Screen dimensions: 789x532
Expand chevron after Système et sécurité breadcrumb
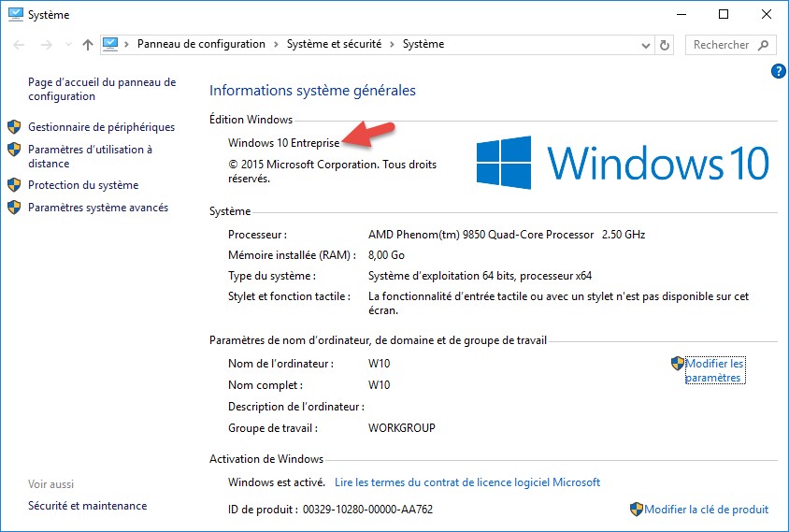point(395,44)
